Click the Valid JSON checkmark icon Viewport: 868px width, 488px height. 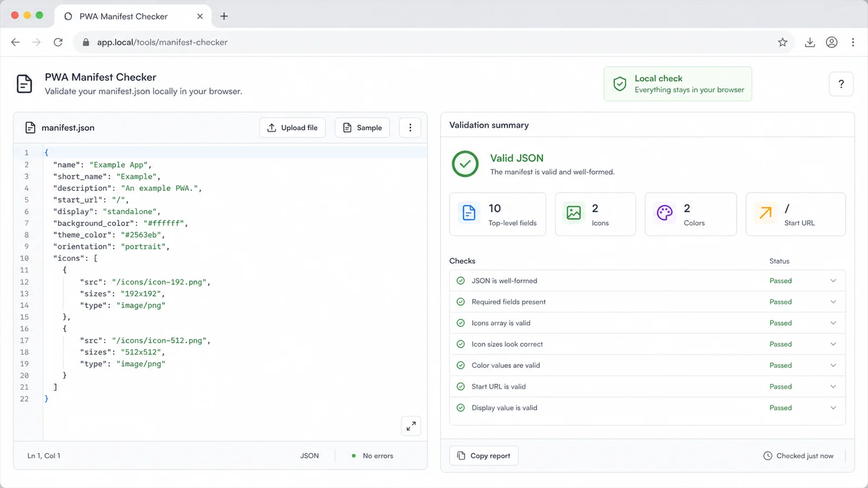pyautogui.click(x=465, y=164)
